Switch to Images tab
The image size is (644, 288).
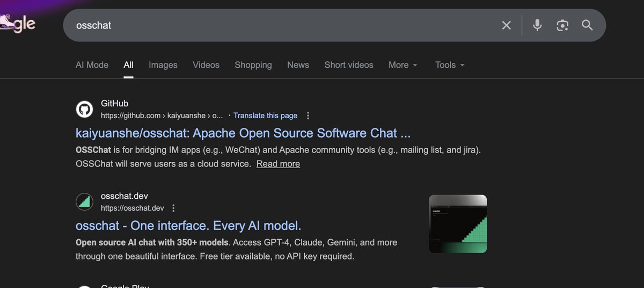163,65
